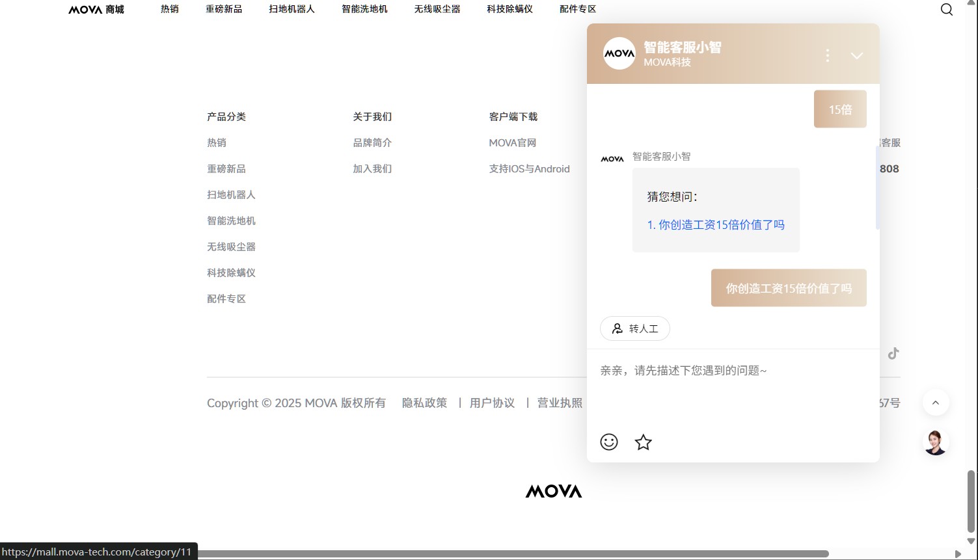Open 加入我们 careers link
978x560 pixels.
(x=372, y=168)
